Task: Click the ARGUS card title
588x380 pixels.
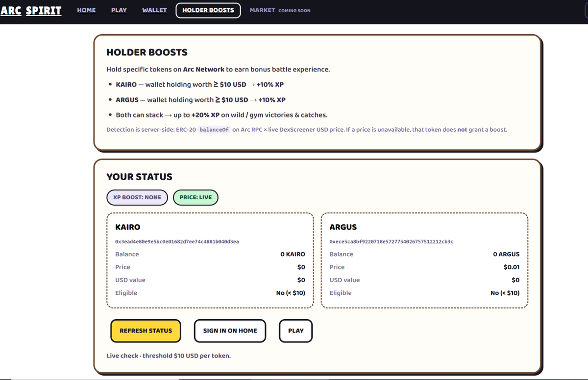Action: click(x=343, y=227)
